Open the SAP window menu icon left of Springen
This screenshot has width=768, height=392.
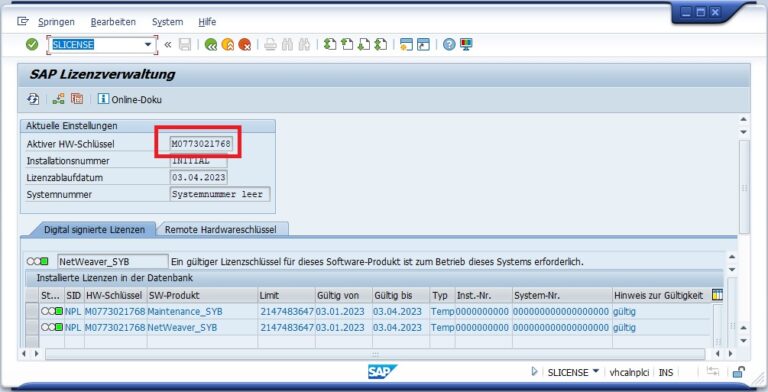click(23, 21)
